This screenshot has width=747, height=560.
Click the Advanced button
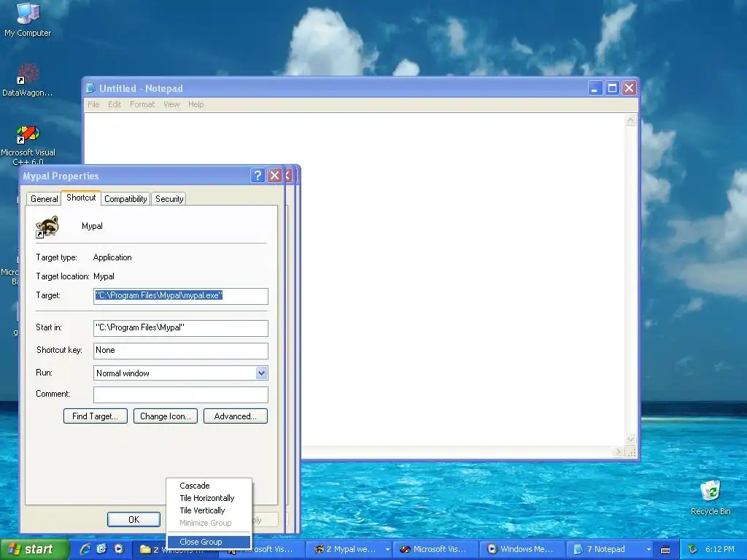236,416
